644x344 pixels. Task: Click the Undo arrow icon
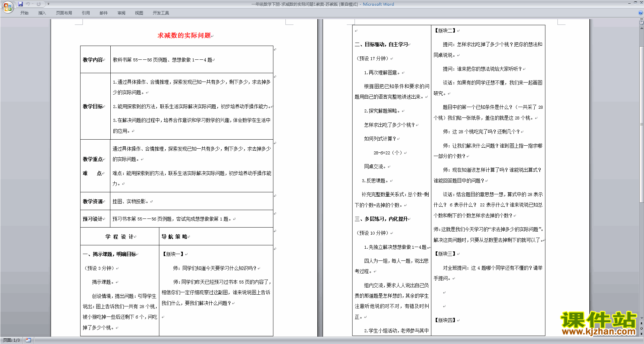coord(28,4)
